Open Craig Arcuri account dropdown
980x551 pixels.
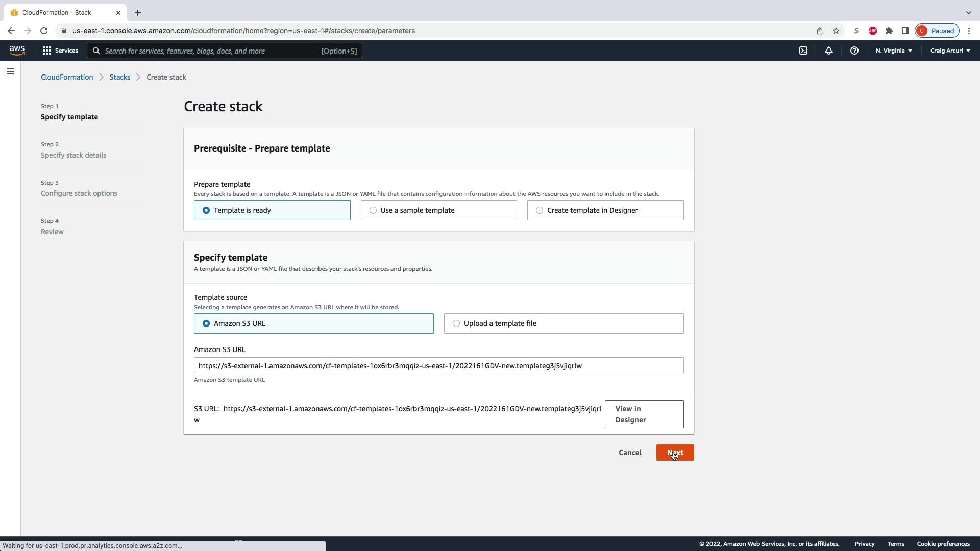tap(950, 51)
